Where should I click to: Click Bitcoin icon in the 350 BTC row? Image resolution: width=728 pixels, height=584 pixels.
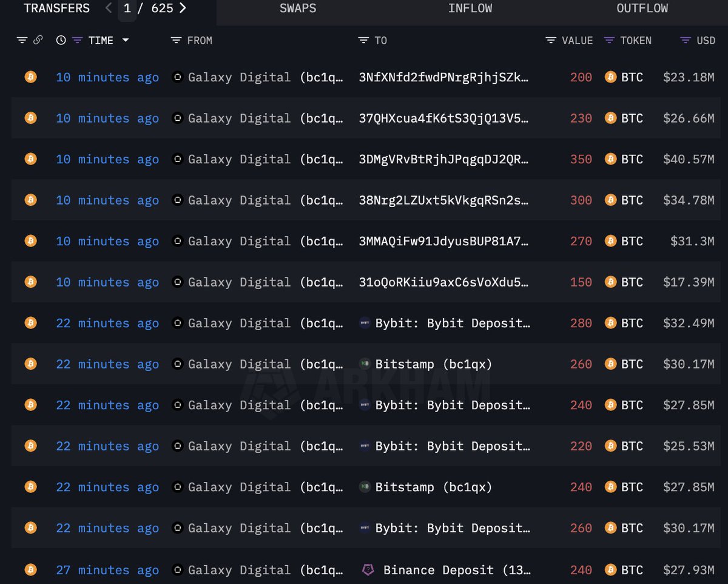(x=30, y=159)
